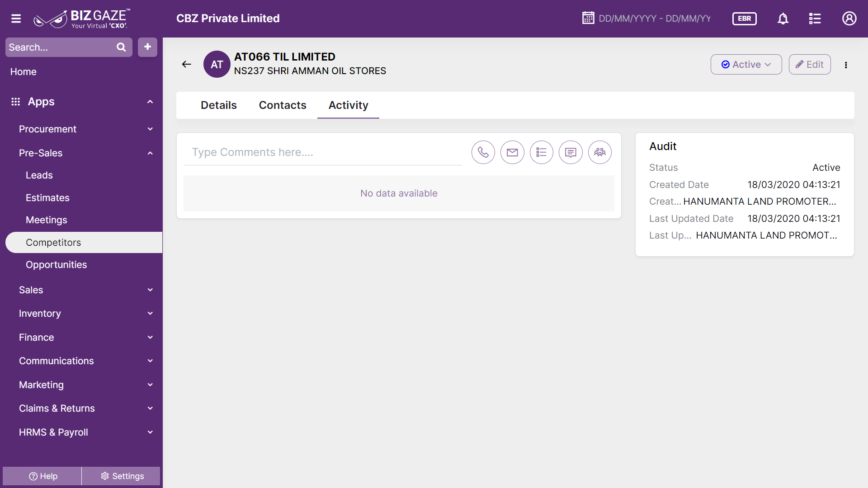Viewport: 868px width, 488px height.
Task: Click the AT avatar circle
Action: point(217,64)
